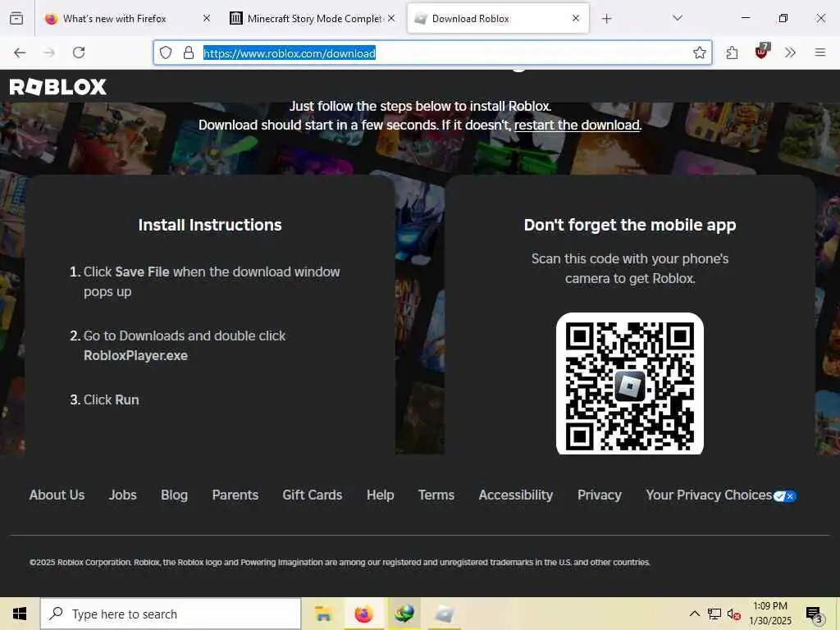Open the globe app taskbar icon
Screen dimensions: 840x630
point(404,614)
